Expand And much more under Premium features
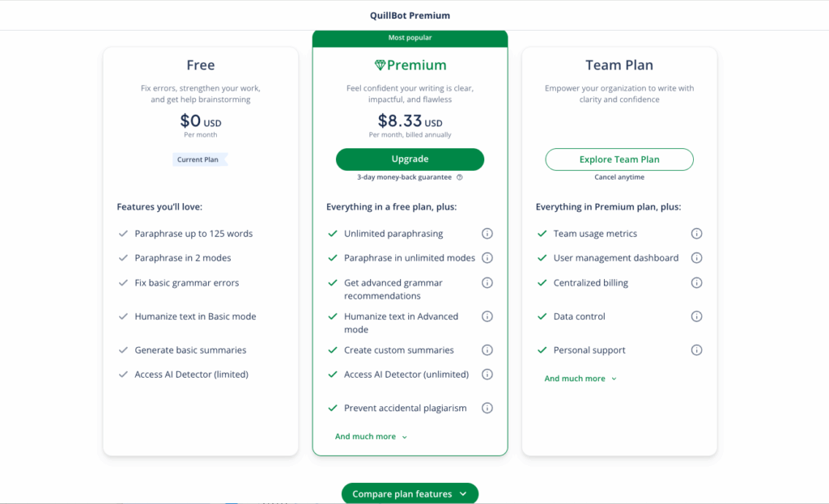This screenshot has width=829, height=504. pyautogui.click(x=371, y=435)
